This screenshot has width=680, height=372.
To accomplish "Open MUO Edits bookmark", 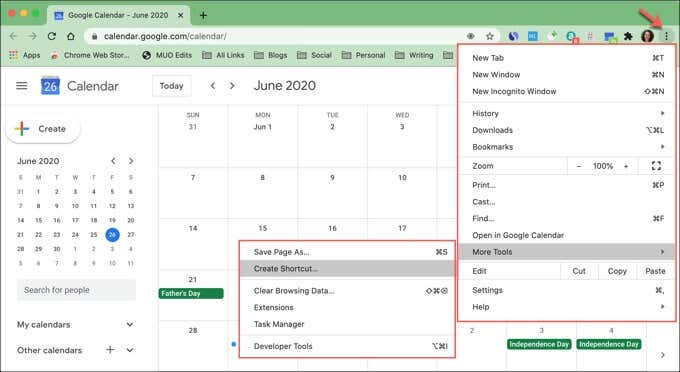I will coord(167,55).
